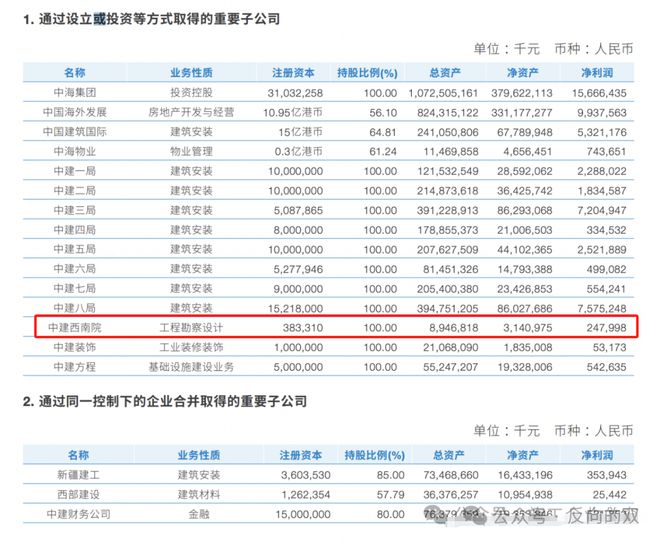The image size is (660, 542).
Task: Click registered capital 0.3亿港币
Action: 298,151
